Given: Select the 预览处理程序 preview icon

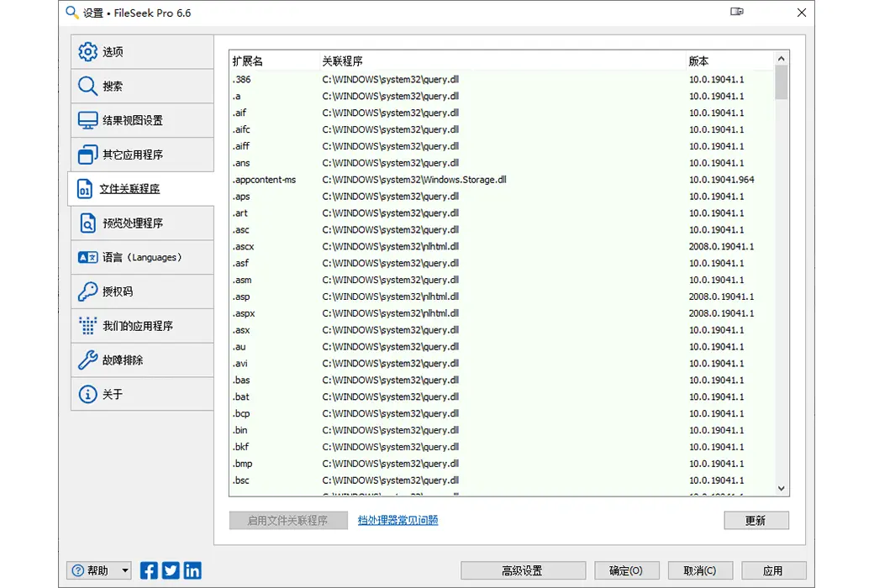Looking at the screenshot, I should [87, 223].
